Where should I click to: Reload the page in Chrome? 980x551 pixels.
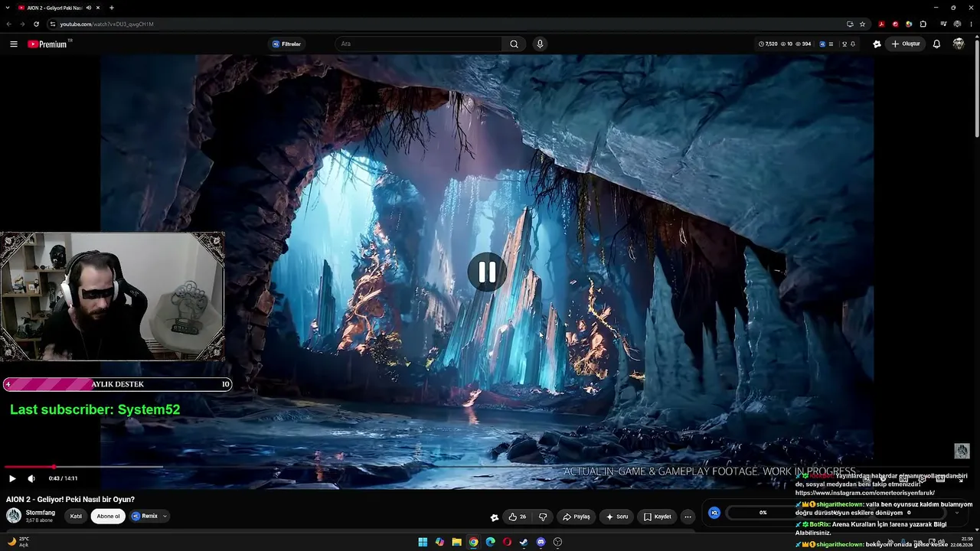pos(36,24)
